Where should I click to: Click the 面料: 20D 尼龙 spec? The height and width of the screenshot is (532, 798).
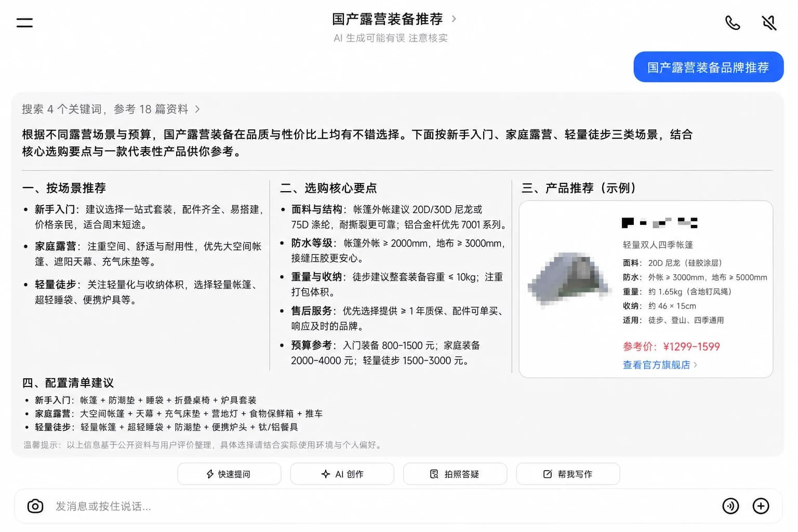point(672,263)
